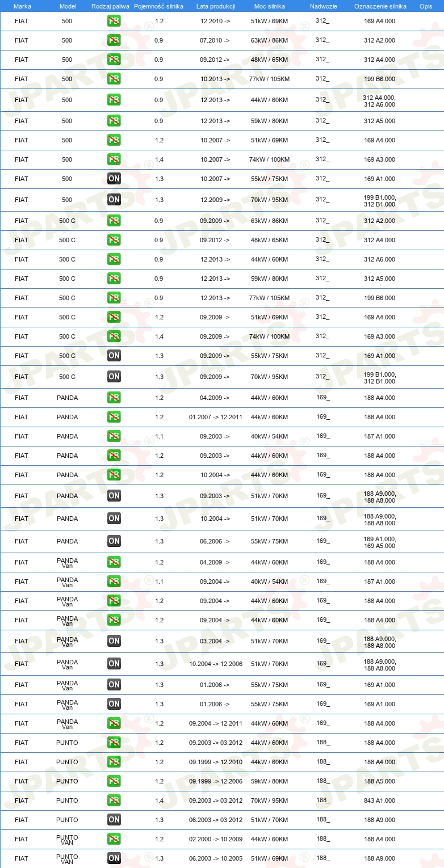This screenshot has width=444, height=868.
Task: Click petrol icon in PUNTO VAN 02.2000 -> 10.2009 row
Action: click(x=114, y=839)
